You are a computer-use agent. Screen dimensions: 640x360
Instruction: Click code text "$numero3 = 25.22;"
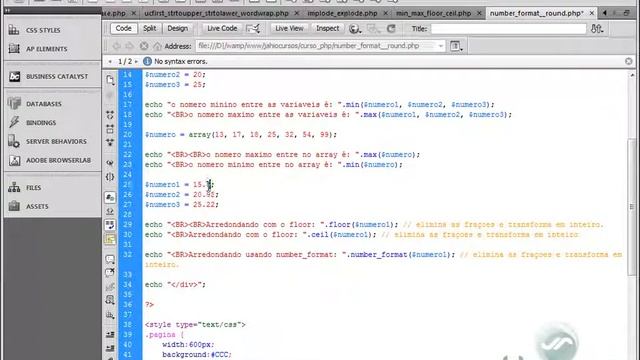[x=182, y=204]
